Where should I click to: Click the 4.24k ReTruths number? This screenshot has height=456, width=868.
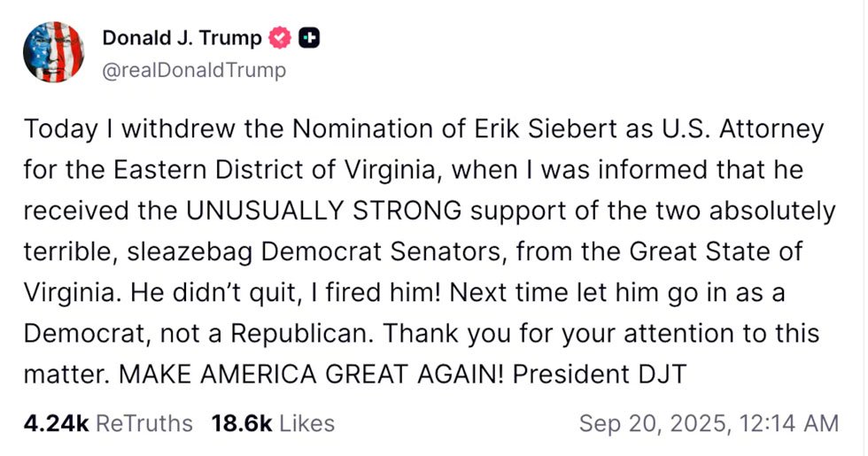(x=56, y=423)
